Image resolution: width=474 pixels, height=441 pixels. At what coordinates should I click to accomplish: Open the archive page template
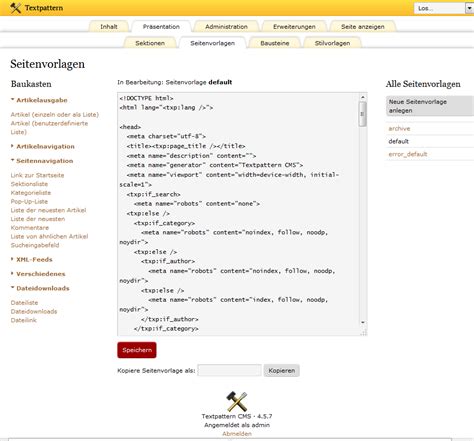[x=399, y=128]
